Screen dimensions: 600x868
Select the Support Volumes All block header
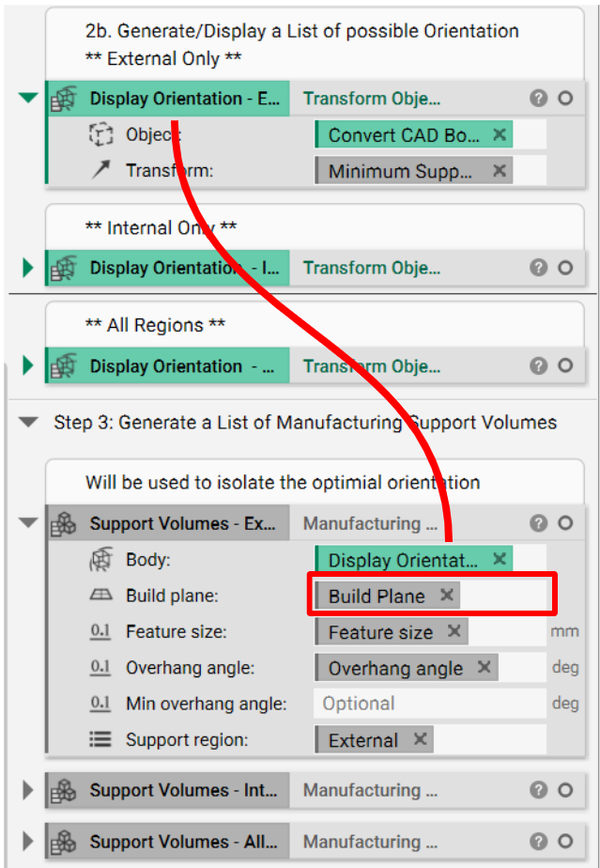[183, 842]
